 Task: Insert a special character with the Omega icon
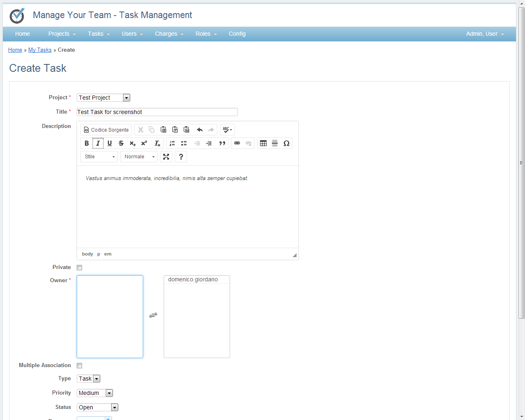pyautogui.click(x=287, y=143)
